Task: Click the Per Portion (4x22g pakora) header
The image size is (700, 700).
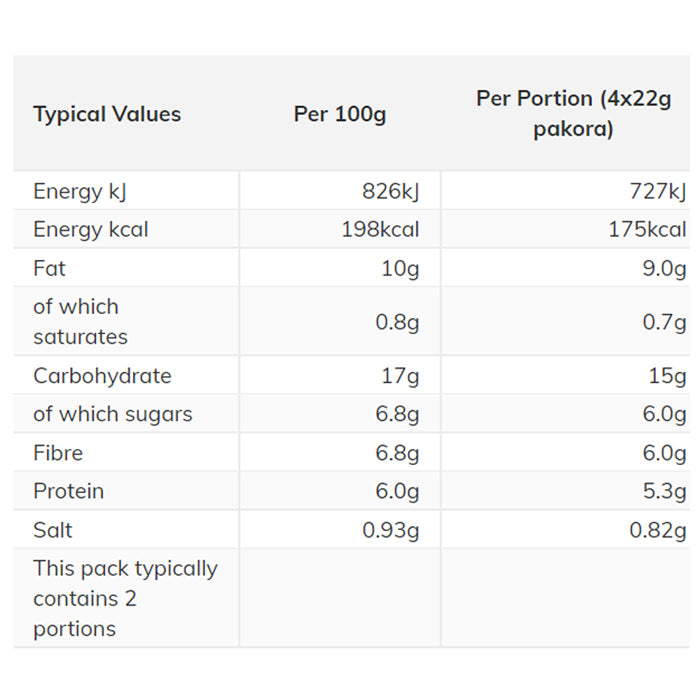Action: 573,113
